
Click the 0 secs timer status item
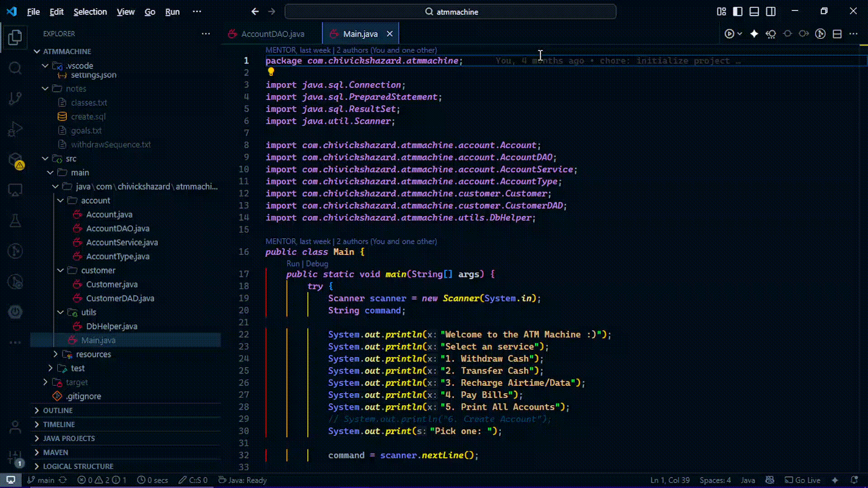pyautogui.click(x=153, y=480)
